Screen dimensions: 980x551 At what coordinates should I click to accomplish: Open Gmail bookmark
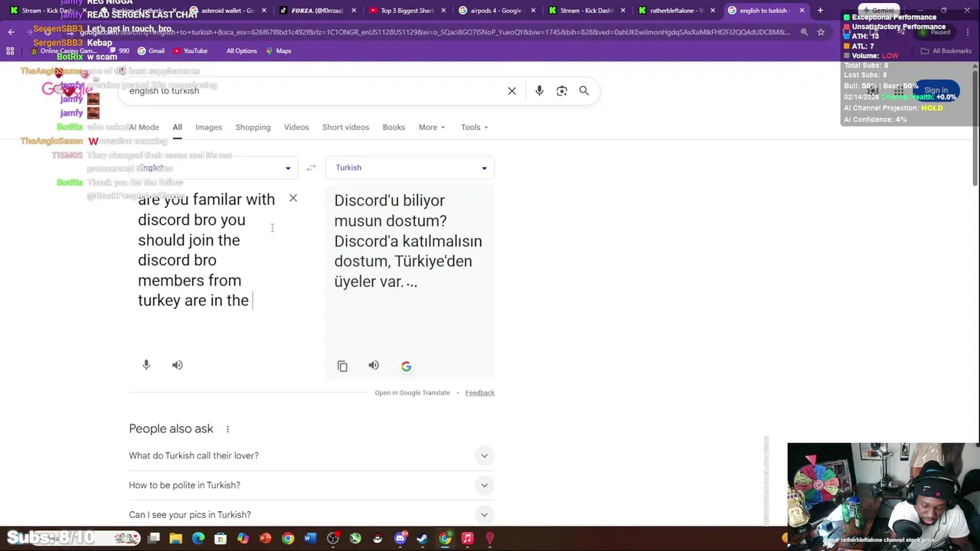[151, 51]
